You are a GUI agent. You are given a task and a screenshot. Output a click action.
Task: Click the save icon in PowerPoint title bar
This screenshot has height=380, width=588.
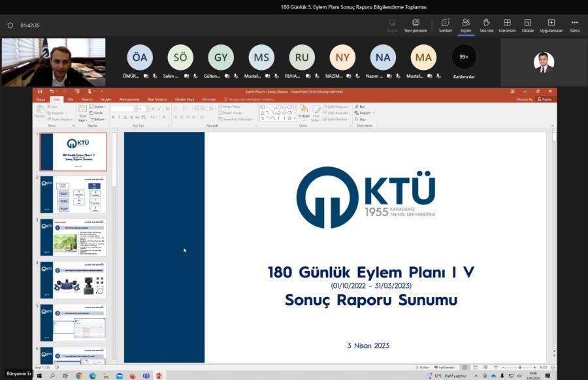pos(41,92)
